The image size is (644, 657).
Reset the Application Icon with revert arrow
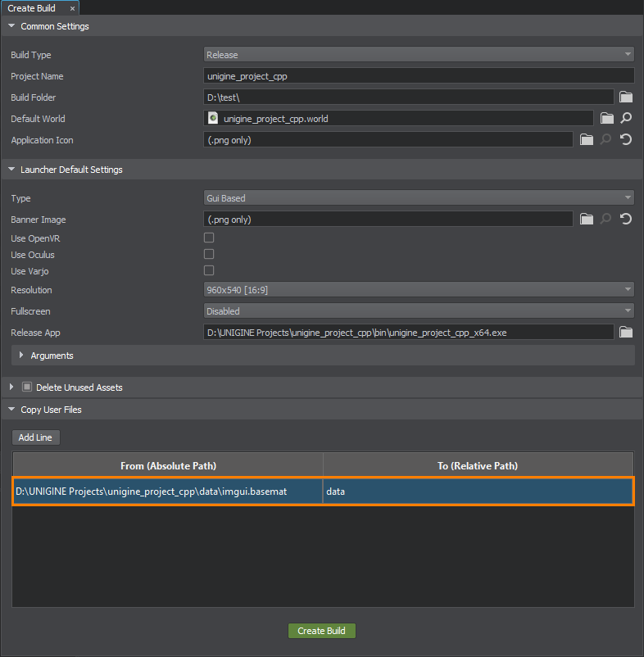(x=627, y=140)
